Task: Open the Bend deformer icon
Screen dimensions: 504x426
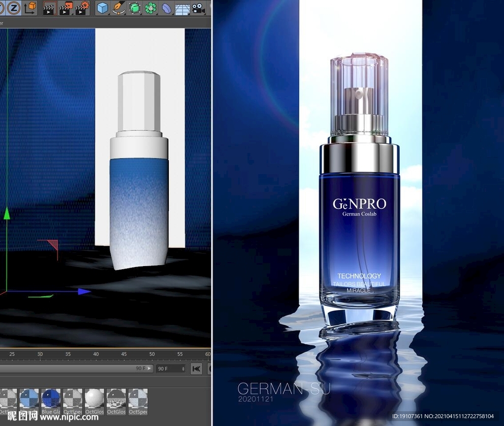Action: [166, 8]
